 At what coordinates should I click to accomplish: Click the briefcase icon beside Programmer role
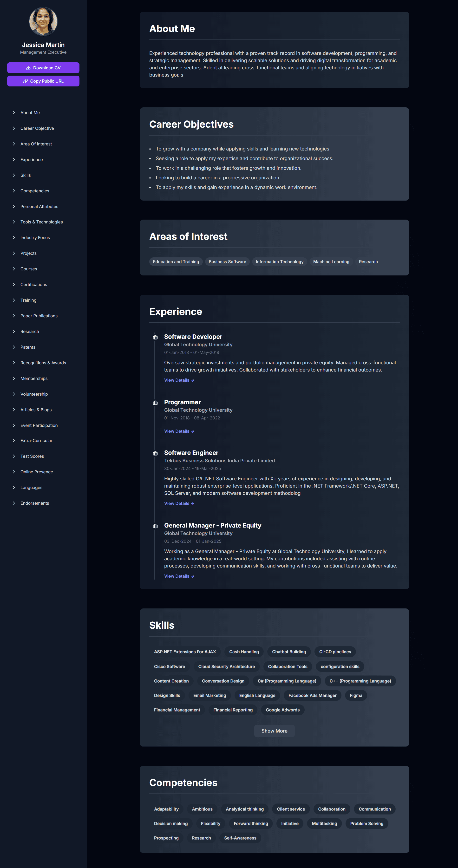tap(155, 403)
